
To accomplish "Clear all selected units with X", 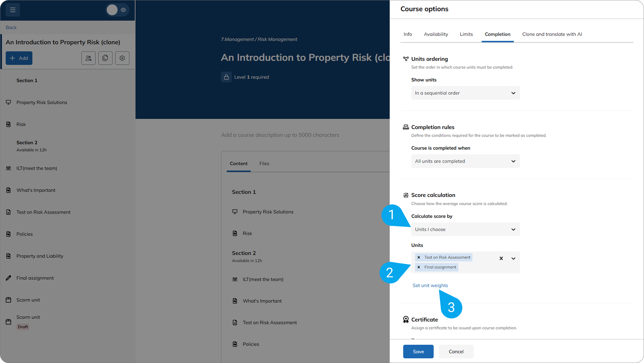I will pyautogui.click(x=501, y=258).
